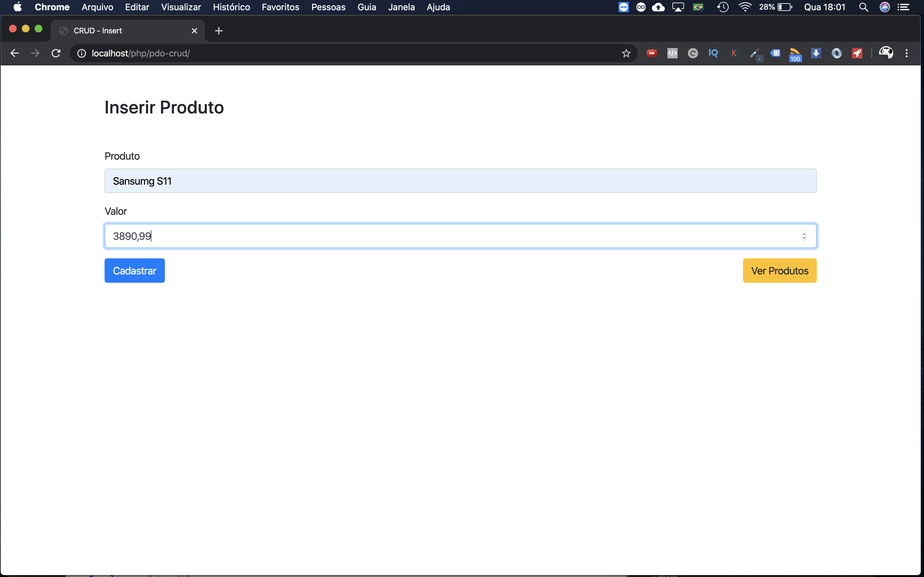Open Chrome's three-dot menu
The width and height of the screenshot is (924, 577).
point(906,54)
